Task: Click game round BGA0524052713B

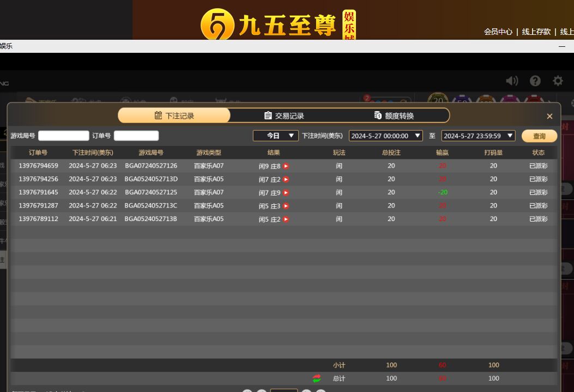Action: [151, 219]
